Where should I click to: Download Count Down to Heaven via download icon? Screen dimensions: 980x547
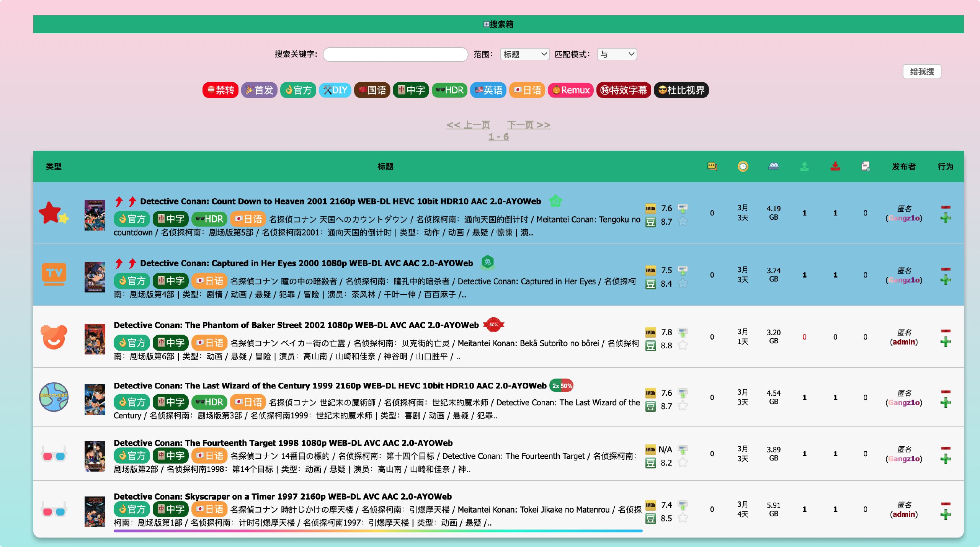point(683,209)
